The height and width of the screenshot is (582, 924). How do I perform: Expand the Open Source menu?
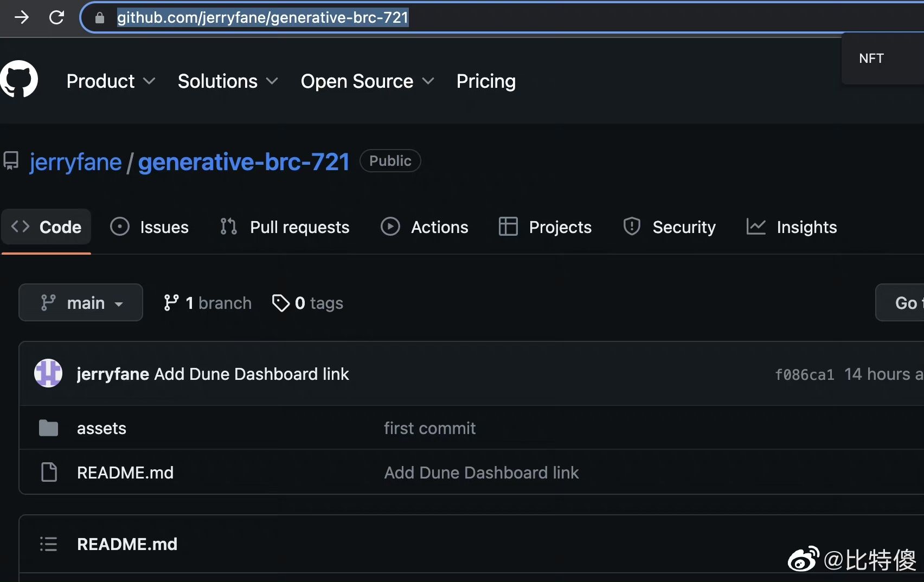tap(368, 81)
